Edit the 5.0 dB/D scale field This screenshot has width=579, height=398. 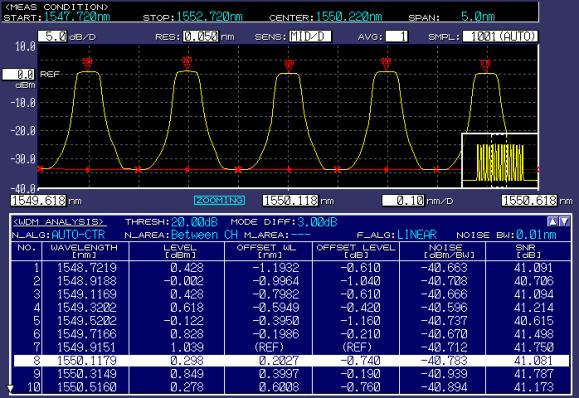click(53, 36)
